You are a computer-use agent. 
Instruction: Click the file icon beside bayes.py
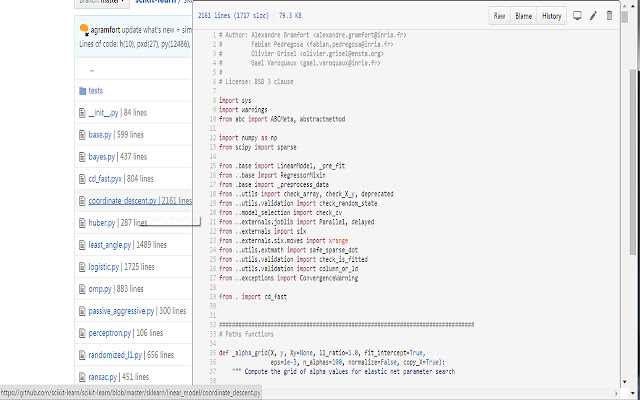[82, 157]
